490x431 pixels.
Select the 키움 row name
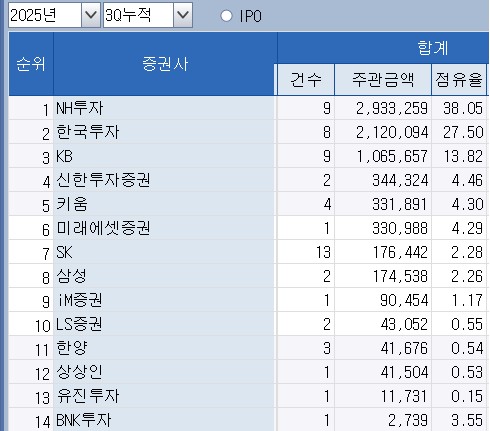tap(72, 204)
